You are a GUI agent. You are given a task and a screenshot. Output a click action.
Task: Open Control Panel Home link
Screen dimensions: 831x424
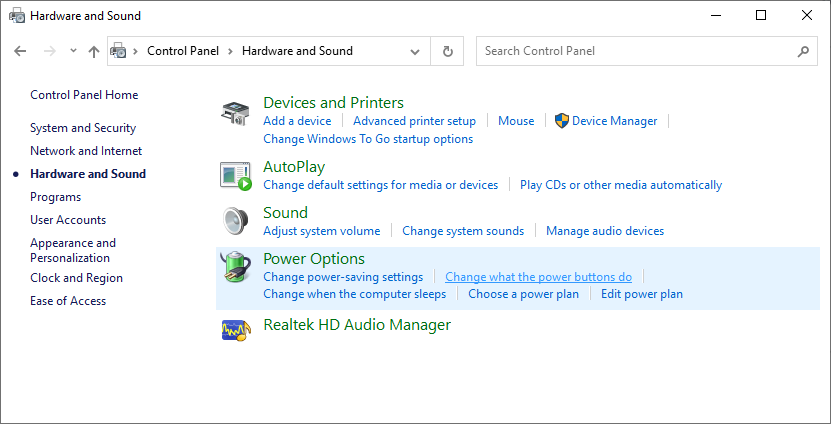coord(84,95)
